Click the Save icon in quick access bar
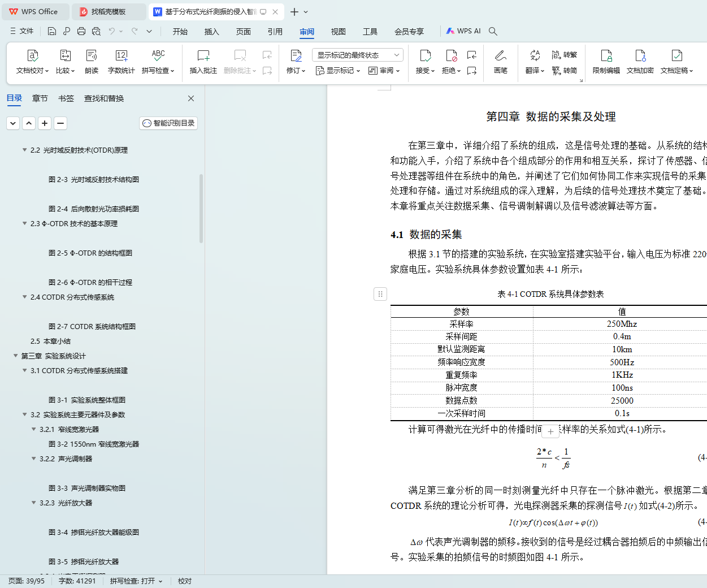The image size is (707, 588). pyautogui.click(x=52, y=31)
